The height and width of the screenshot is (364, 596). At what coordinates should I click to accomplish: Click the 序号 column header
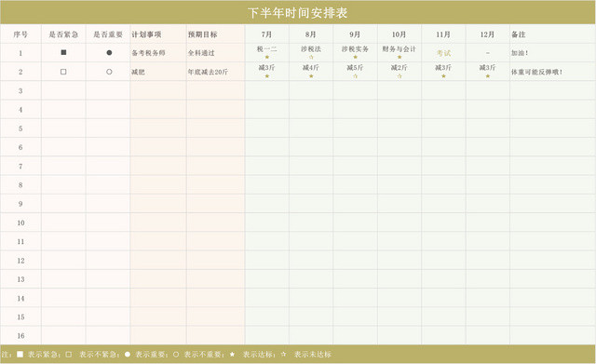[20, 34]
